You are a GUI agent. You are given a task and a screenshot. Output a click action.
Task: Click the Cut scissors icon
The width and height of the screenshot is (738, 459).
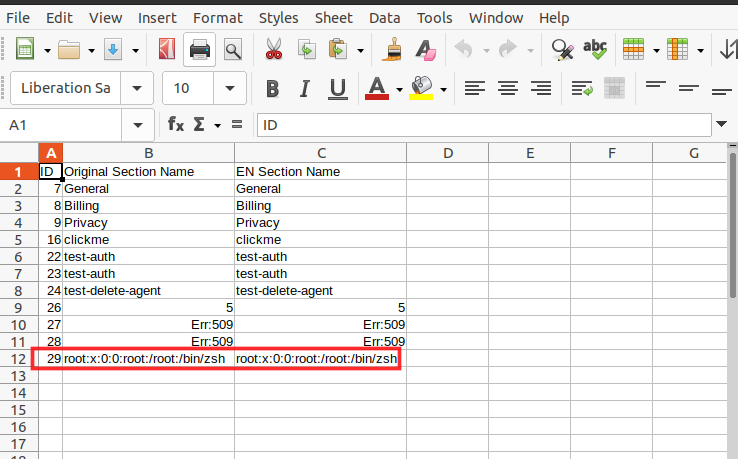[273, 49]
